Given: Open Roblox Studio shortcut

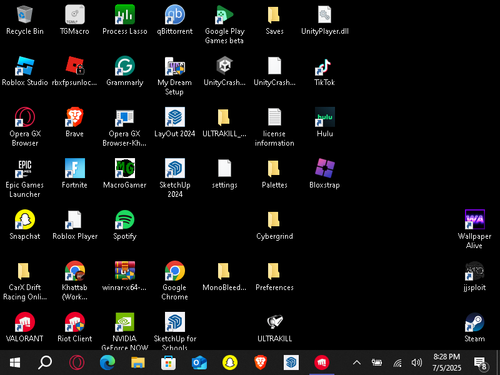Looking at the screenshot, I should (x=25, y=66).
